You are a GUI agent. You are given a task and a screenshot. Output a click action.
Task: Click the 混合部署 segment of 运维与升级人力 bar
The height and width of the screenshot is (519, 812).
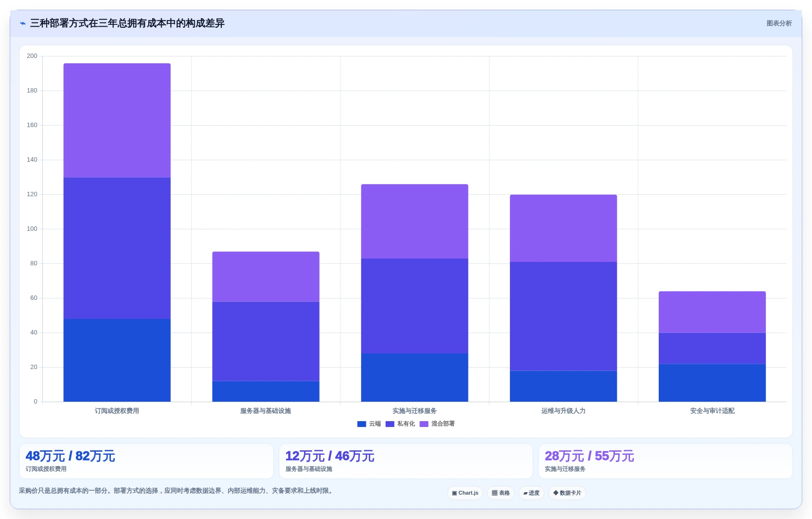click(x=563, y=228)
